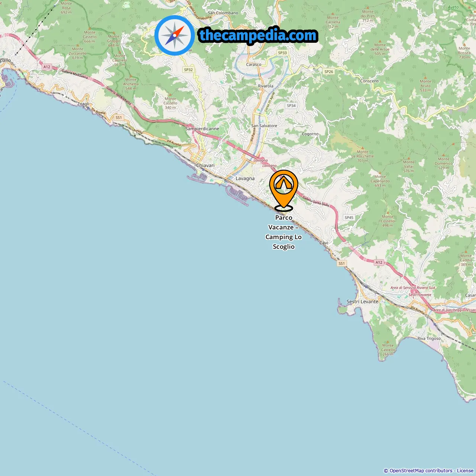Viewport: 476px width, 476px height.
Task: Click the SP26 road shield
Action: (x=329, y=71)
